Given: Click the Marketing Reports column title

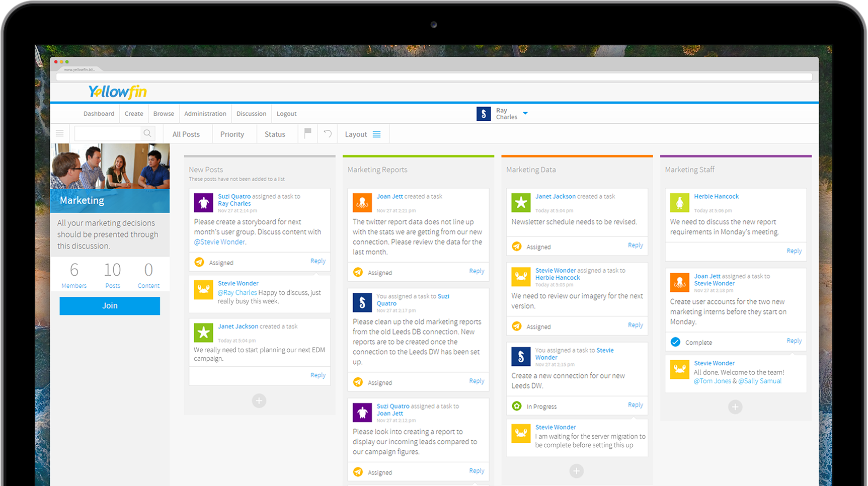Looking at the screenshot, I should coord(377,170).
